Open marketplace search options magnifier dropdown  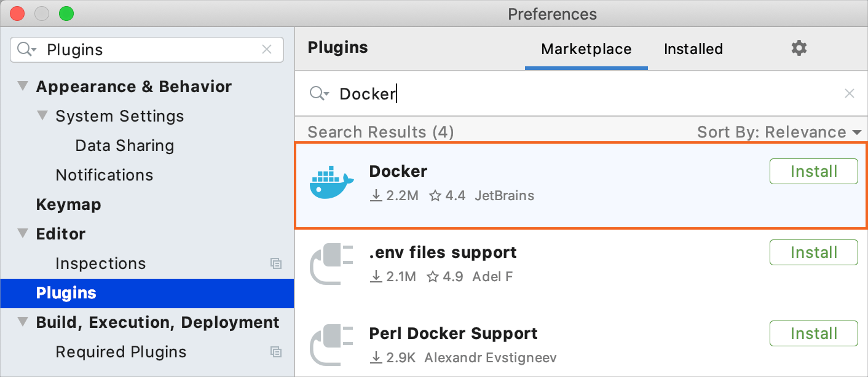pos(320,93)
